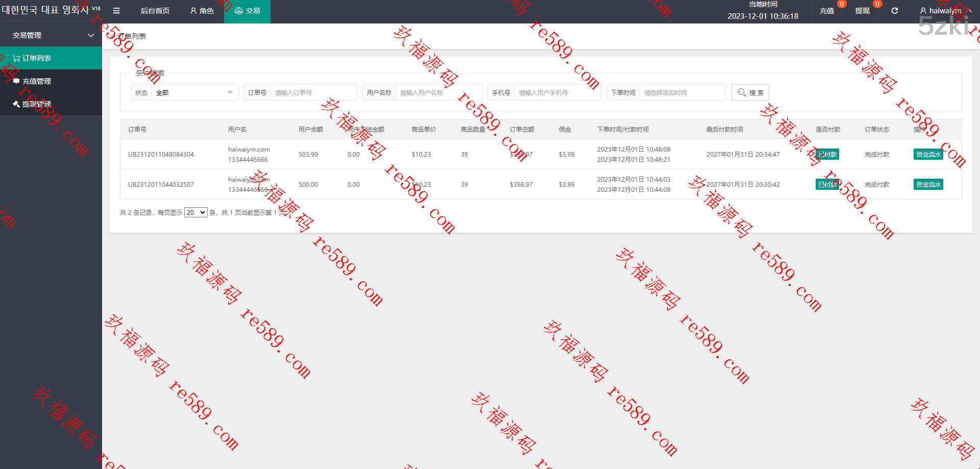The image size is (980, 469).
Task: Switch to the 角色 tab
Action: click(x=202, y=11)
